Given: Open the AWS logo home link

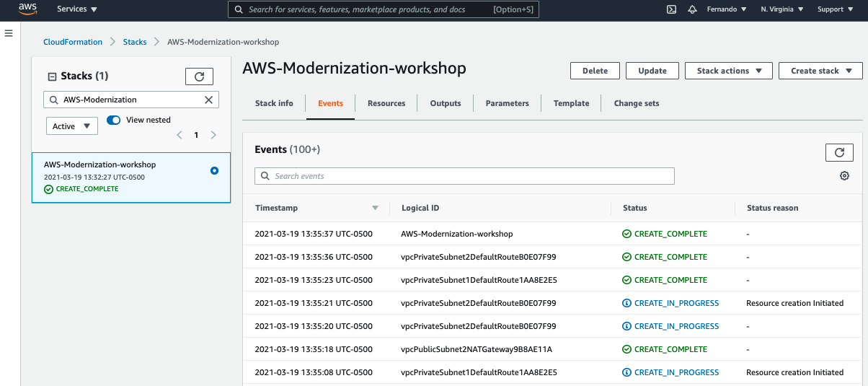Looking at the screenshot, I should point(27,9).
